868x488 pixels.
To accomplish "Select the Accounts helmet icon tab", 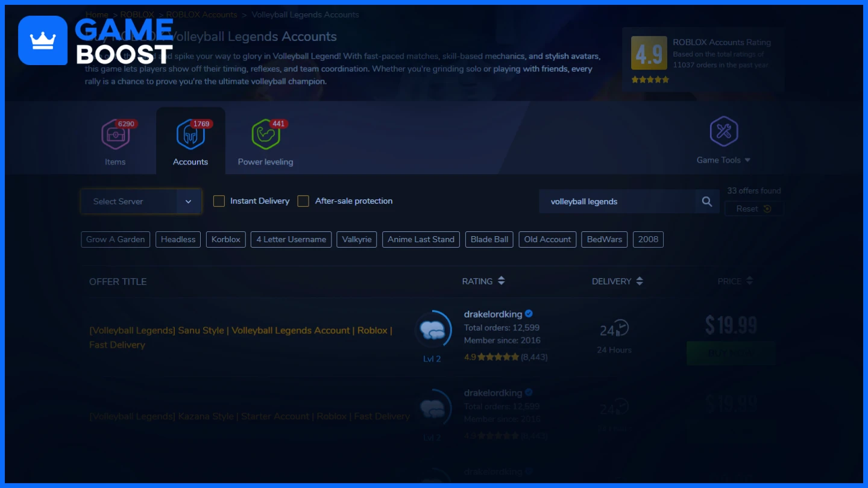I will (190, 134).
